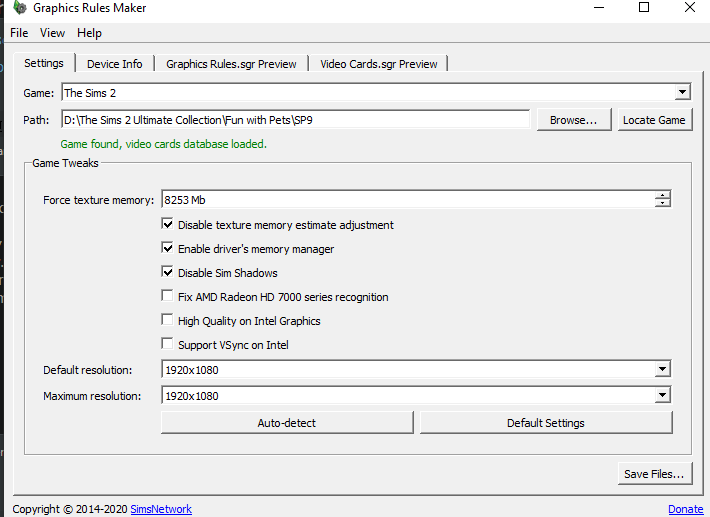This screenshot has height=517, width=710.
Task: Open the SimsNetwork link
Action: tap(161, 509)
